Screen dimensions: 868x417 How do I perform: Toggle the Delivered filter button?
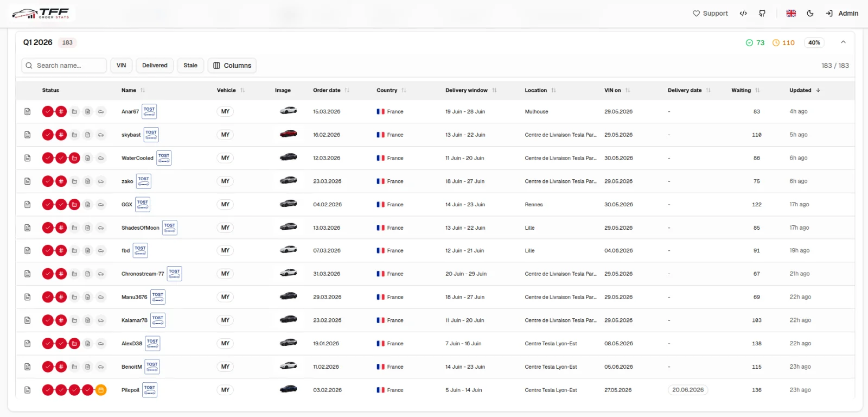coord(155,66)
